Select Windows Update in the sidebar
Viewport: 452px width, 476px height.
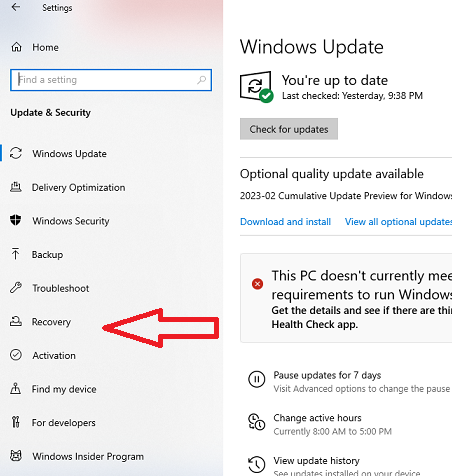[x=69, y=154]
